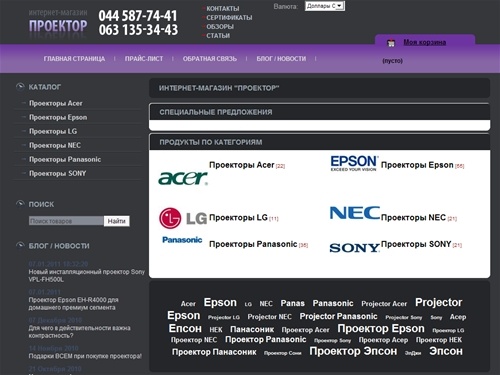
Task: Open the Статьи header link
Action: [x=218, y=36]
